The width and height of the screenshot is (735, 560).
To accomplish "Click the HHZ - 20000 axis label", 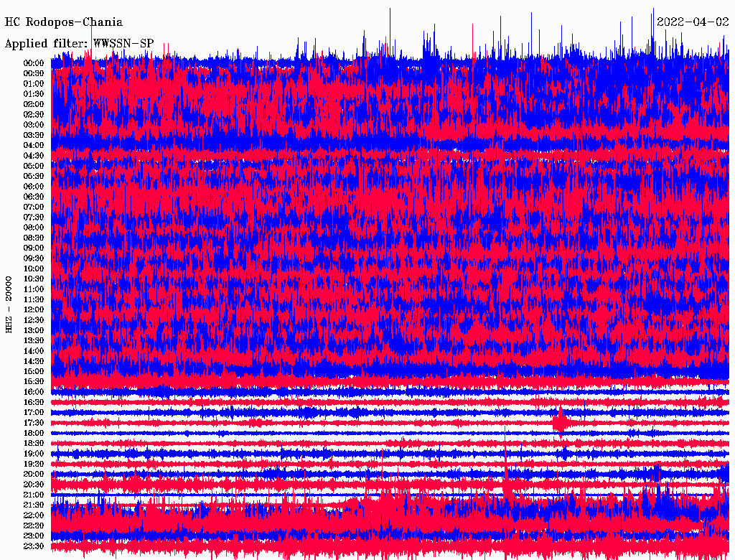I will tap(9, 304).
